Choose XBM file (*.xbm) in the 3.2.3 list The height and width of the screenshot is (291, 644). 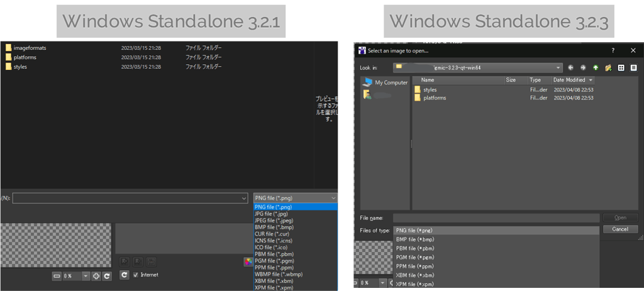coord(496,275)
